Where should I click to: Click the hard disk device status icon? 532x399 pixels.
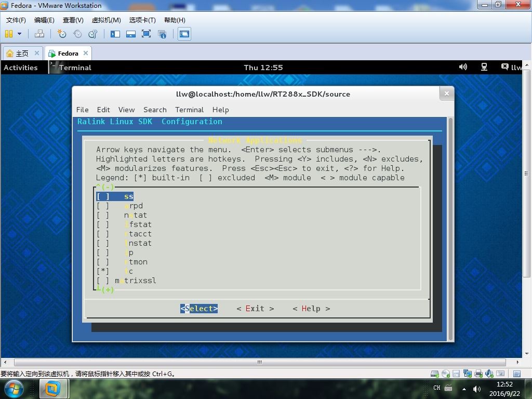[x=435, y=374]
